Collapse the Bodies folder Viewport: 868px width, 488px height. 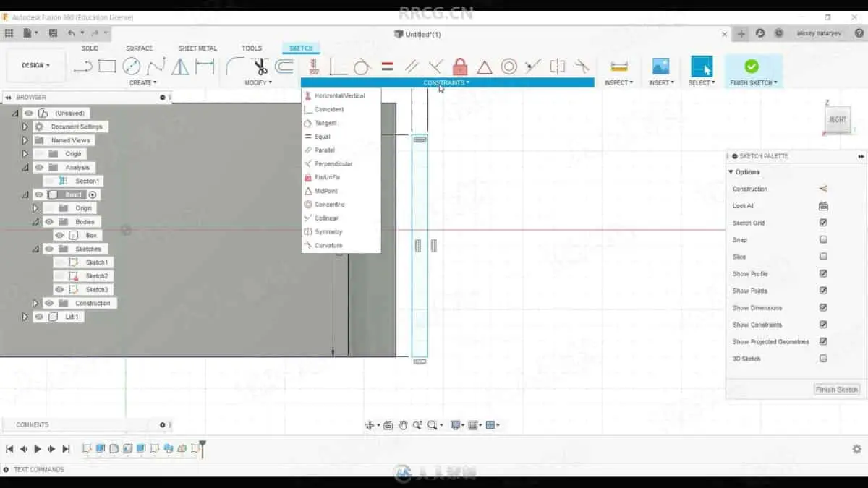(x=35, y=222)
